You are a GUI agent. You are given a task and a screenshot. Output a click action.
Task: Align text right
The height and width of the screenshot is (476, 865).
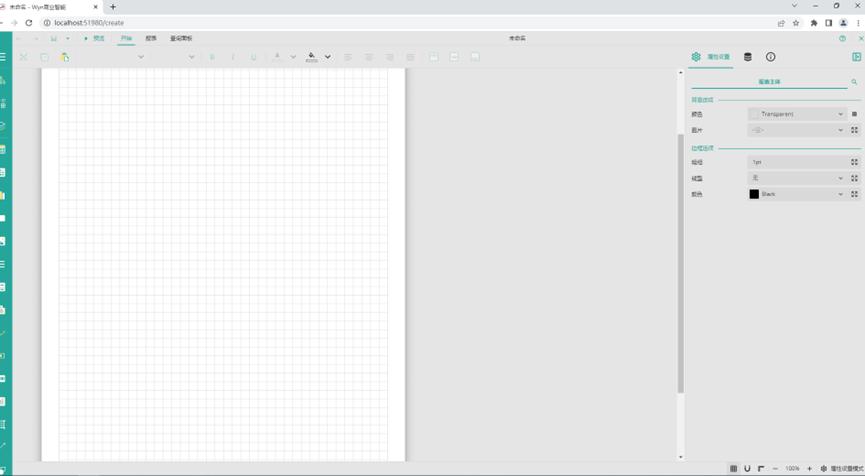coord(389,57)
